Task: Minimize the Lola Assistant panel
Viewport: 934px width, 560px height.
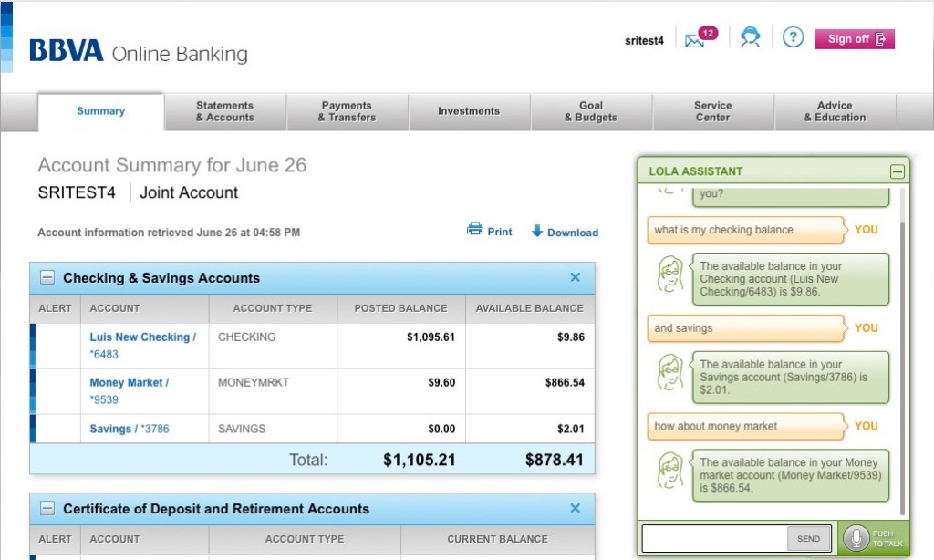Action: coord(897,171)
